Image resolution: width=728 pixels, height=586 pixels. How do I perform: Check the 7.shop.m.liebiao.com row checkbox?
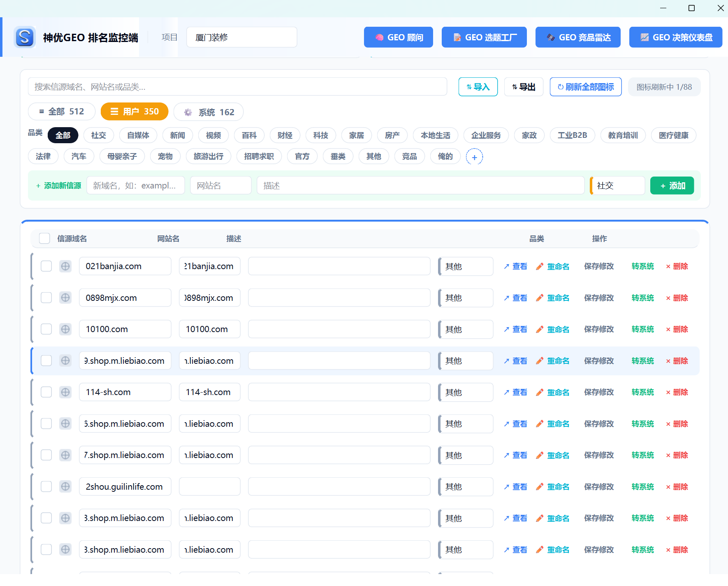coord(46,455)
